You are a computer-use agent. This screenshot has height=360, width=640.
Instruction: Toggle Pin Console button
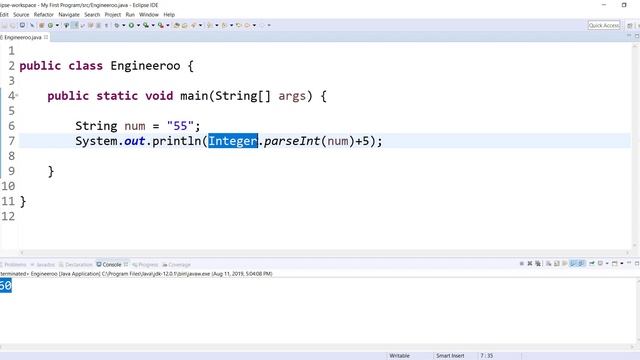[591, 263]
